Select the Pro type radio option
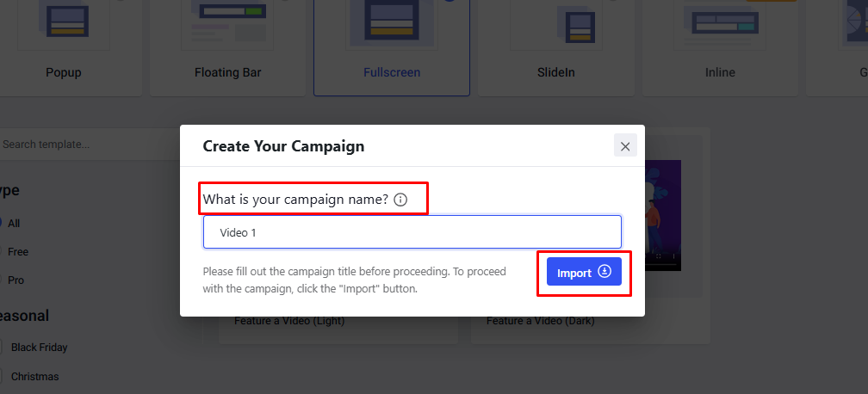Viewport: 868px width, 394px height. click(3, 280)
